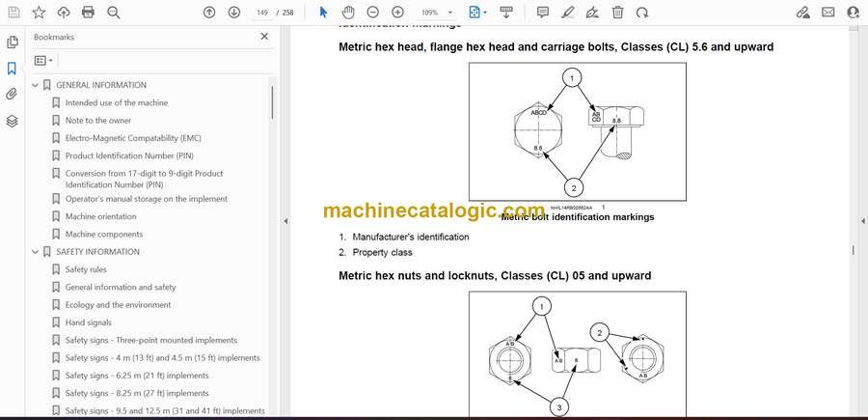The image size is (868, 420).
Task: Open the account profile icon
Action: (854, 13)
